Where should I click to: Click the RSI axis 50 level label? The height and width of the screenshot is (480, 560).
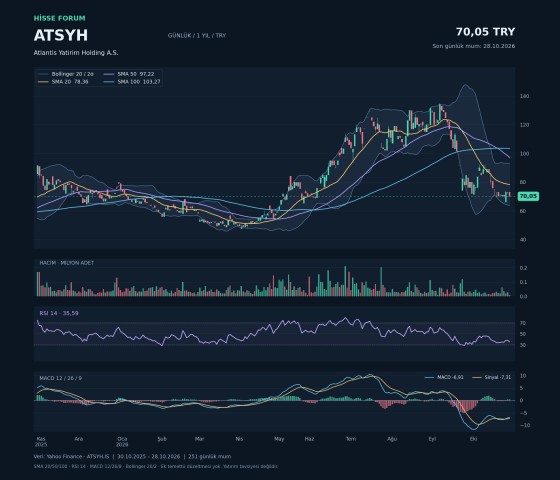(523, 334)
